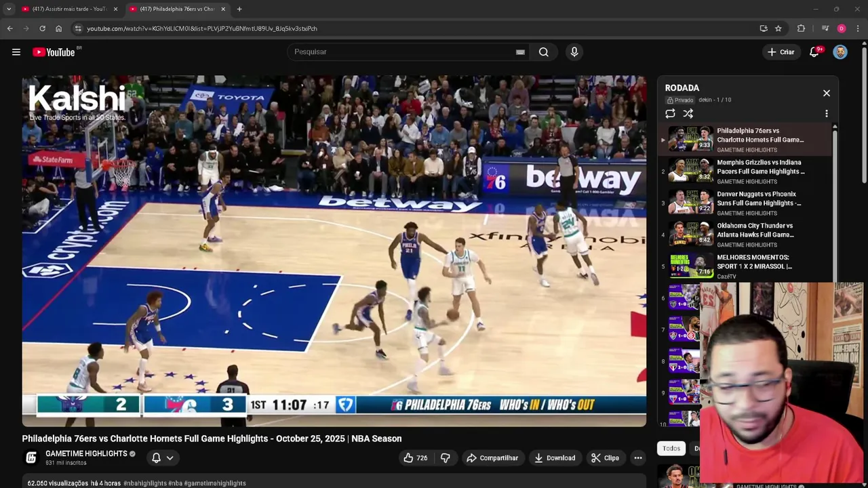Click the #nbahighlights hashtag
The height and width of the screenshot is (488, 868).
tap(145, 483)
